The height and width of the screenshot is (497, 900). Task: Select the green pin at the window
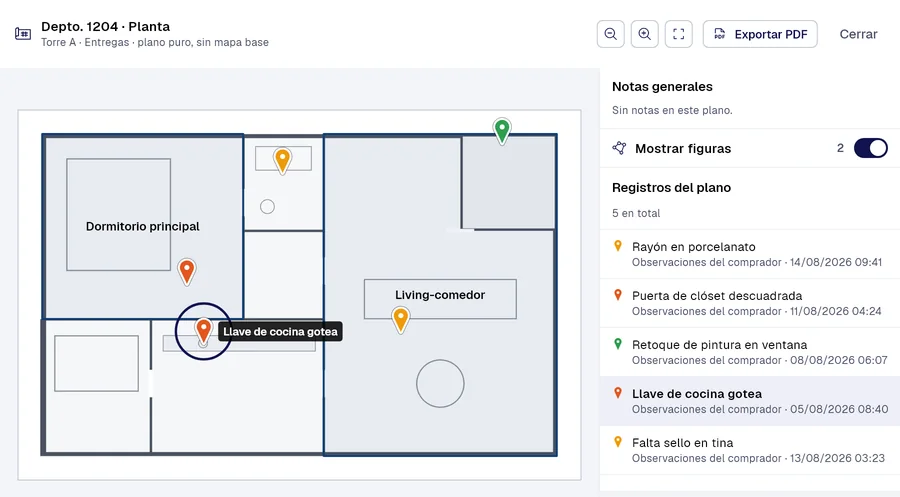(x=502, y=131)
